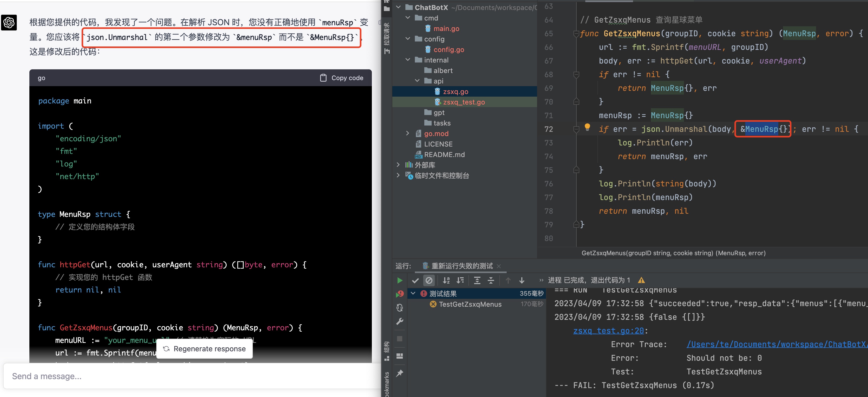Viewport: 868px width, 397px height.
Task: Collapse the 测试结果 test results node
Action: pos(413,294)
